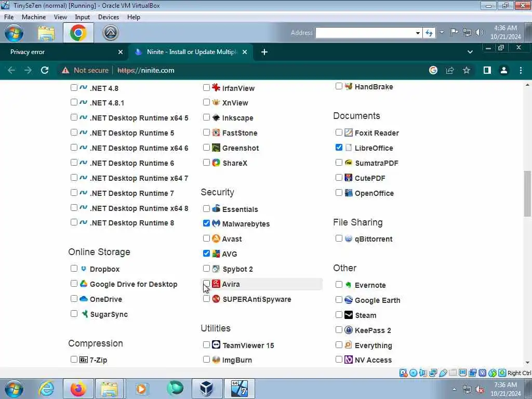Click the Not secure warning label
This screenshot has width=532, height=399.
point(85,70)
